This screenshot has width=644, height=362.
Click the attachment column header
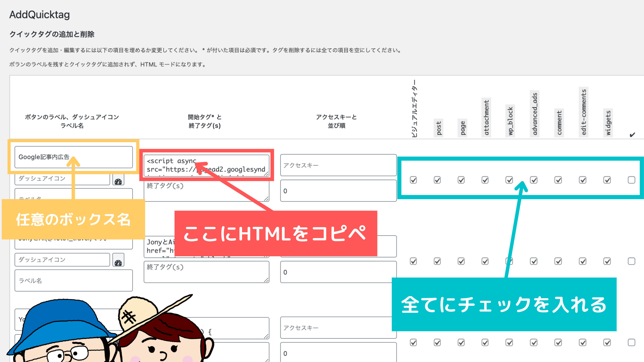pyautogui.click(x=486, y=118)
